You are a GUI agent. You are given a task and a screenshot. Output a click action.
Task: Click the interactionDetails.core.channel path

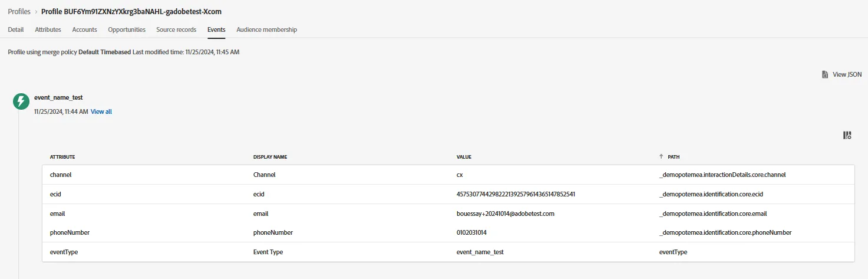coord(722,175)
